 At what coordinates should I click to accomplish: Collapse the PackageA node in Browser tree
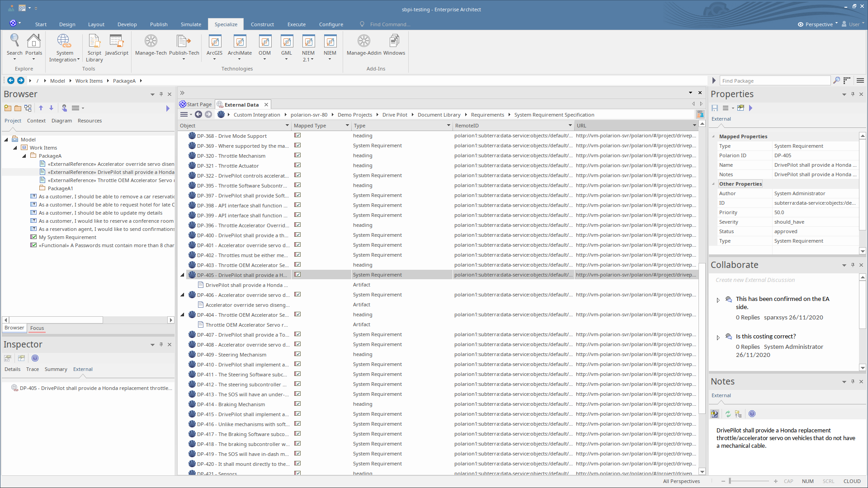[x=24, y=156]
